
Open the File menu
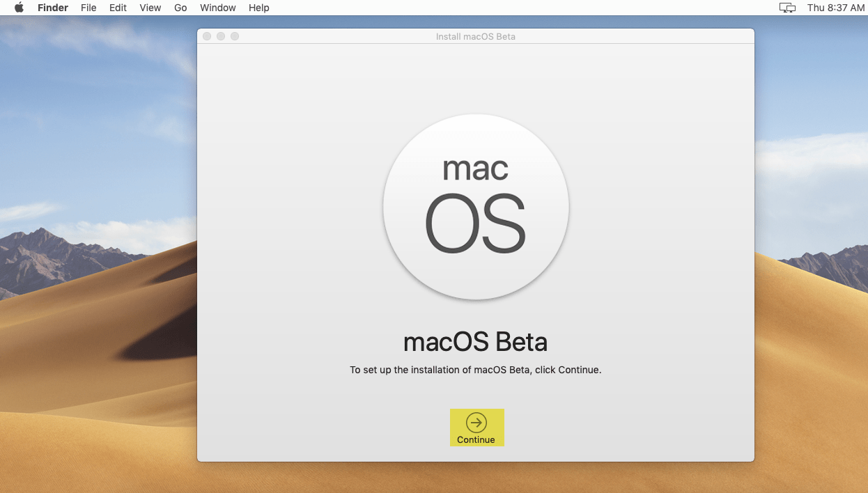[88, 8]
